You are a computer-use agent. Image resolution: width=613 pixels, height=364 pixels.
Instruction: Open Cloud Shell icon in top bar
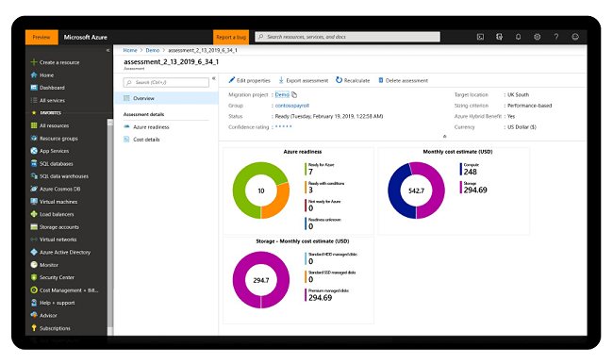coord(480,37)
